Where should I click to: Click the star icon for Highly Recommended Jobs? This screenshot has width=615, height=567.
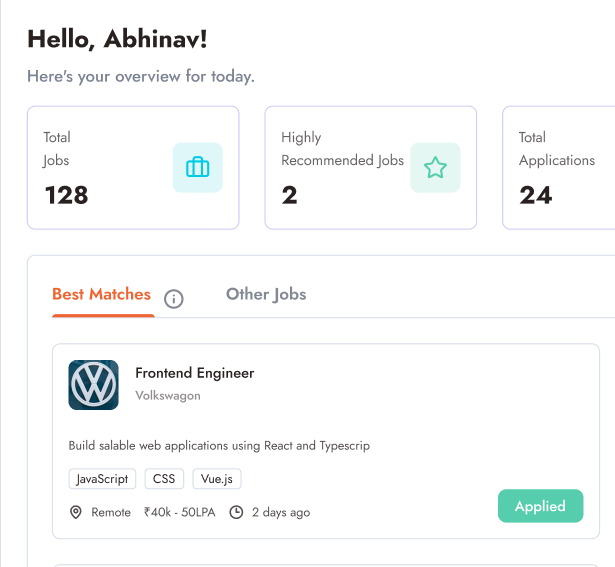point(435,167)
